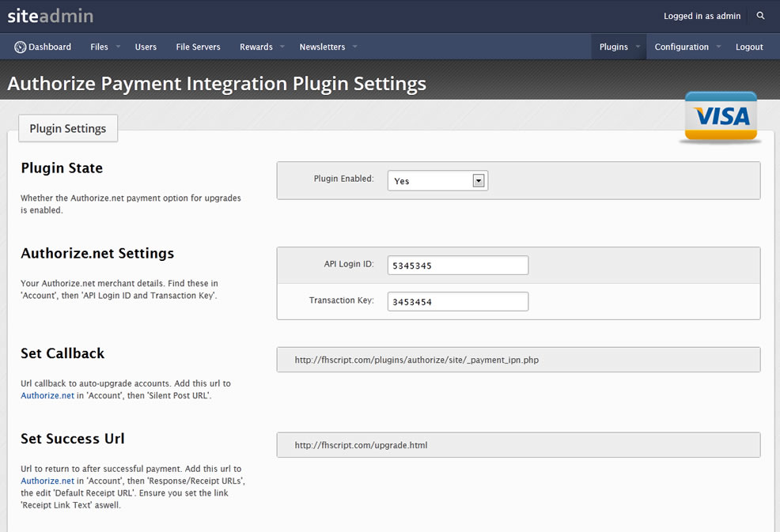Viewport: 780px width, 532px height.
Task: Focus the API Login ID field
Action: pos(458,265)
